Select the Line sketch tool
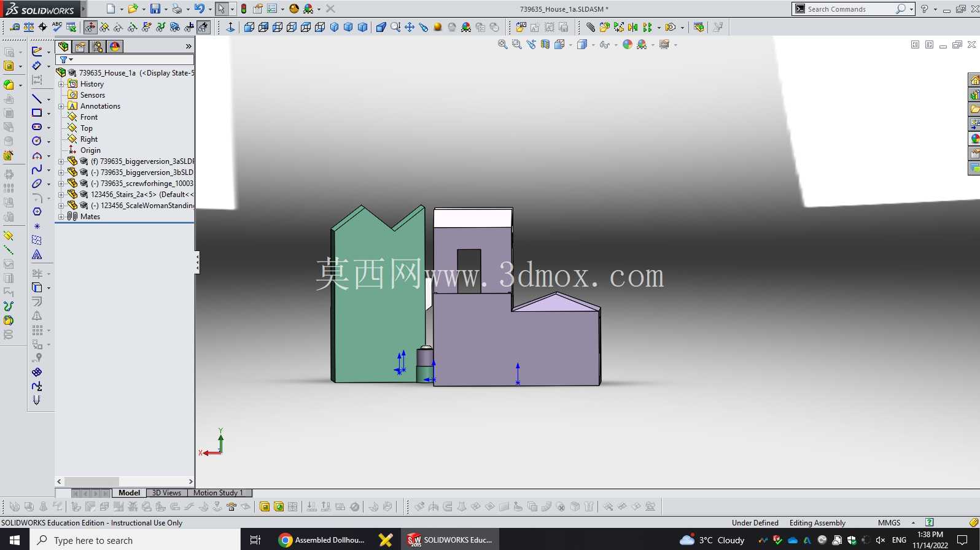This screenshot has width=980, height=550. pyautogui.click(x=37, y=99)
